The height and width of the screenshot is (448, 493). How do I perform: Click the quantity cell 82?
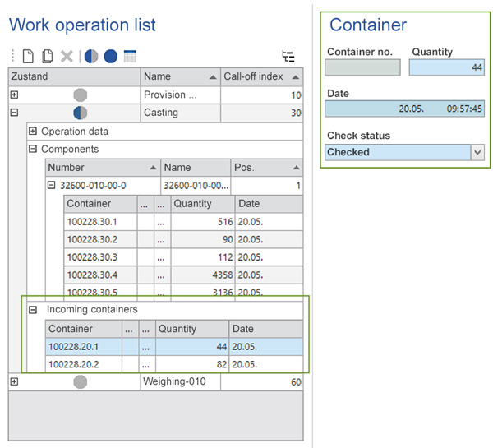pos(192,364)
